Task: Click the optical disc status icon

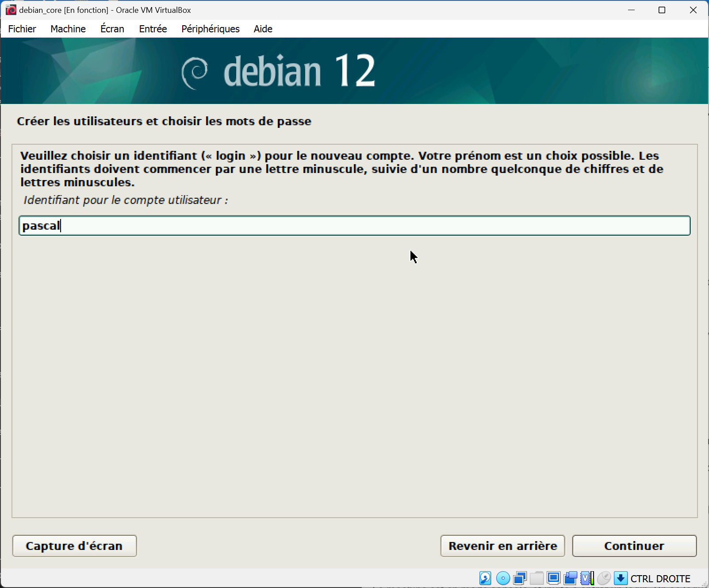Action: click(503, 578)
